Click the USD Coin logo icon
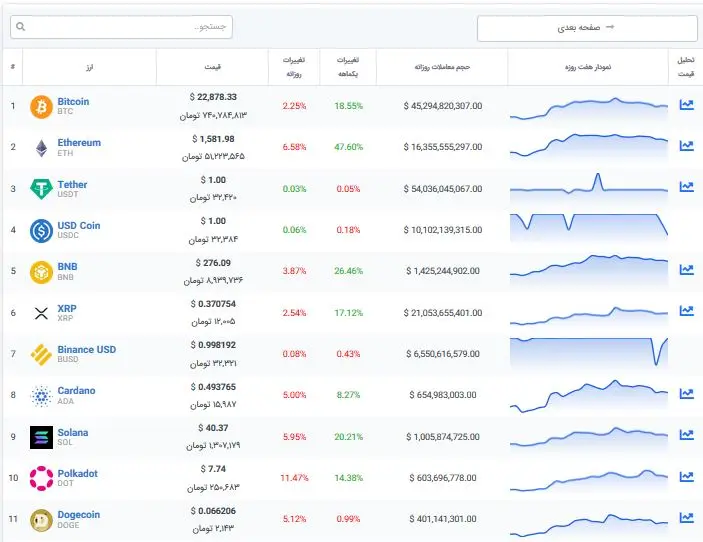The width and height of the screenshot is (703, 542). click(41, 230)
